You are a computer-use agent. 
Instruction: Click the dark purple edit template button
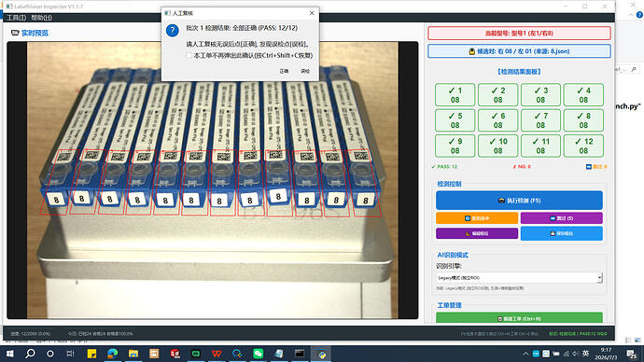click(x=477, y=233)
